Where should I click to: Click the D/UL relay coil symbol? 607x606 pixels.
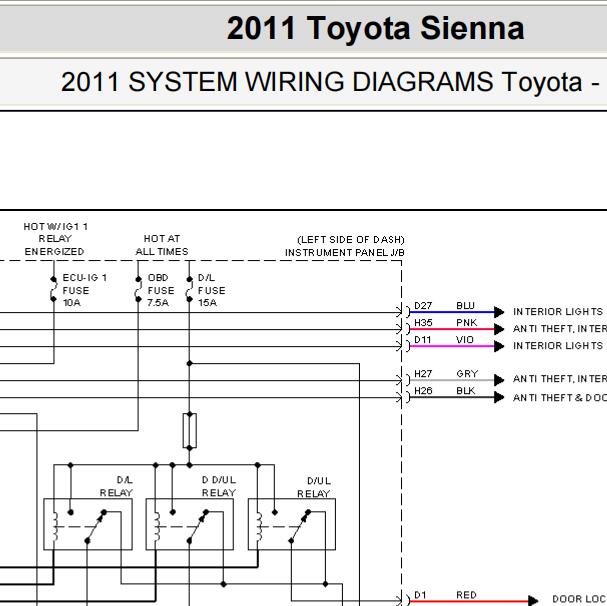point(259,526)
